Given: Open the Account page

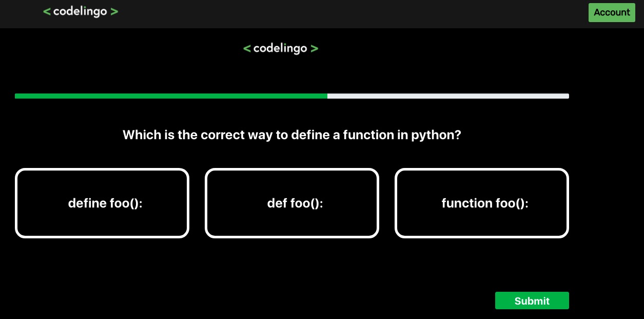Looking at the screenshot, I should coord(612,12).
